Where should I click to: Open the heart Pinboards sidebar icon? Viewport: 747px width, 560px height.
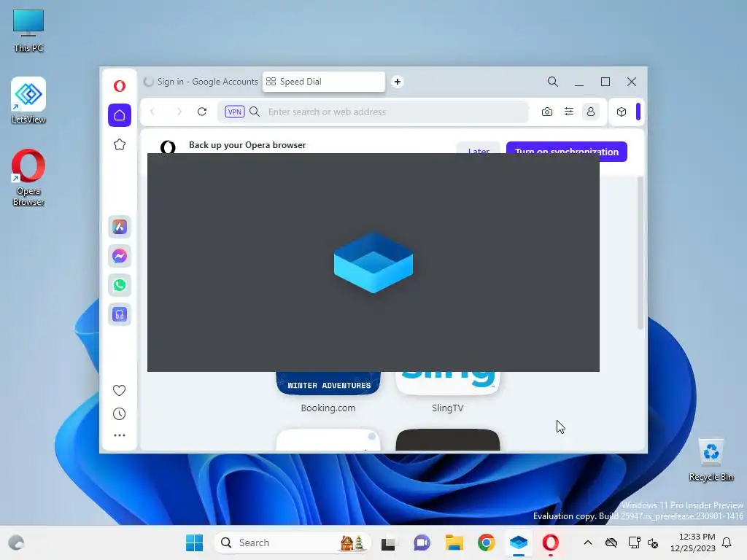coord(119,391)
